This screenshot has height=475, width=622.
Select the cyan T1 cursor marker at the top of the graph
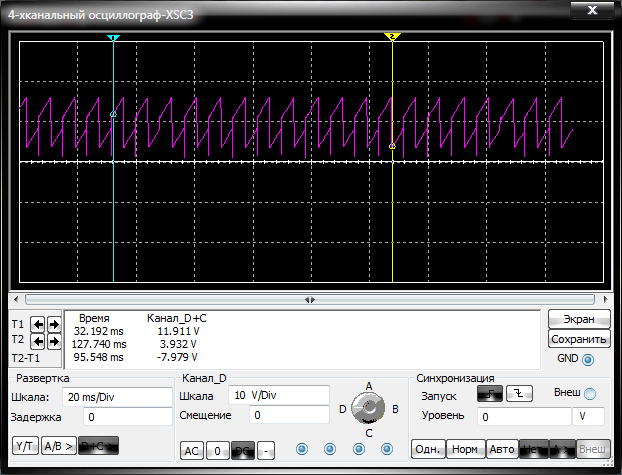point(113,38)
